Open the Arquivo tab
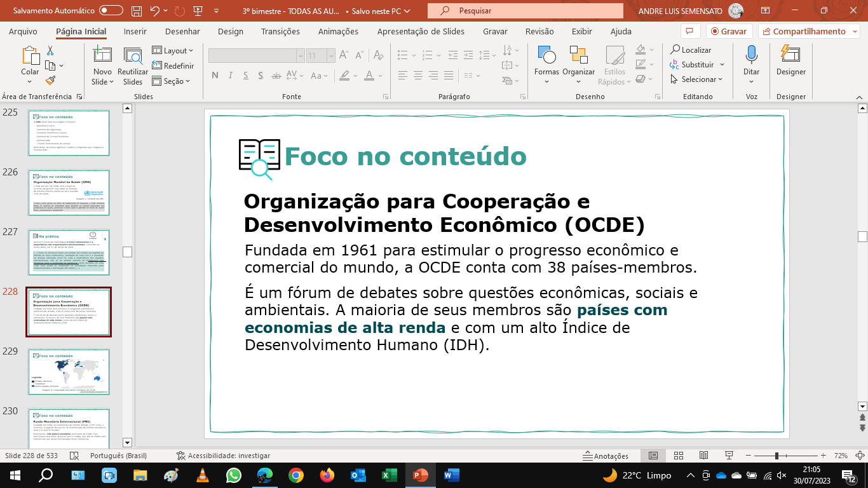The image size is (868, 488). click(23, 31)
